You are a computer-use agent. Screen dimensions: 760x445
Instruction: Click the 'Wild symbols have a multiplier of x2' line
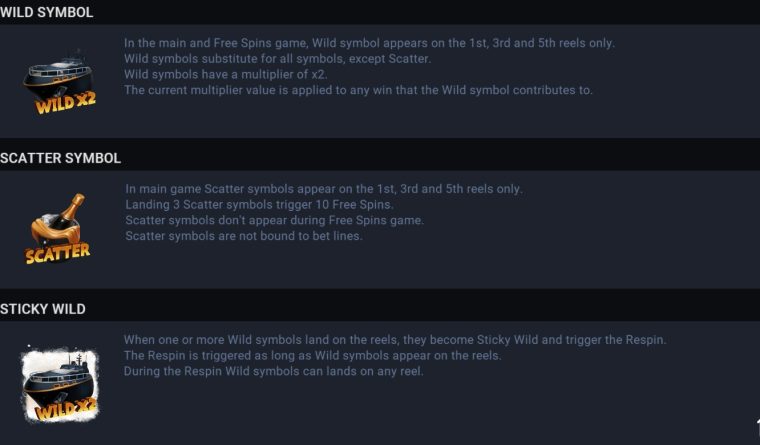point(225,74)
